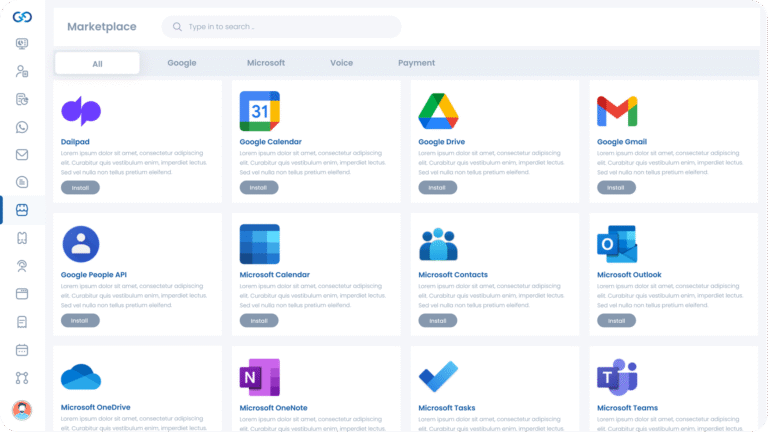This screenshot has width=768, height=432.
Task: Open the dashboard monitor icon in sidebar
Action: click(22, 44)
